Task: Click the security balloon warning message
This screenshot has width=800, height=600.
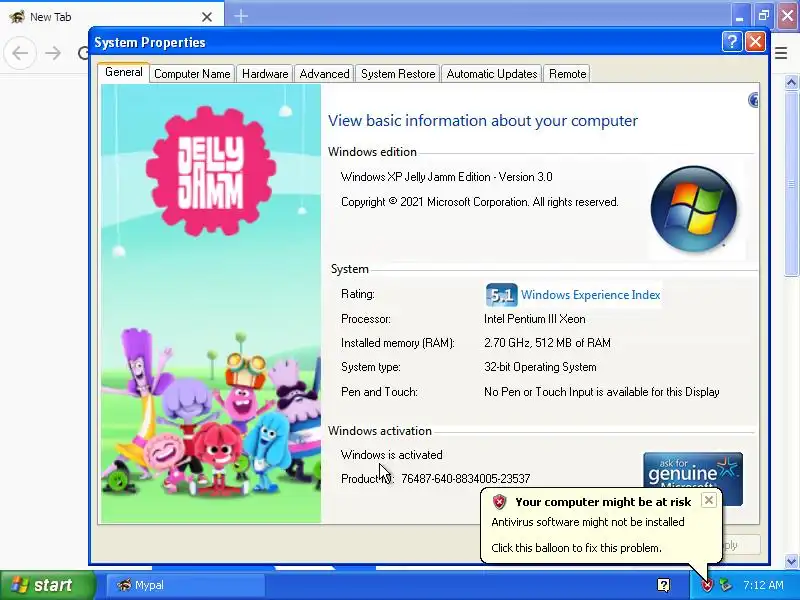Action: (588, 522)
